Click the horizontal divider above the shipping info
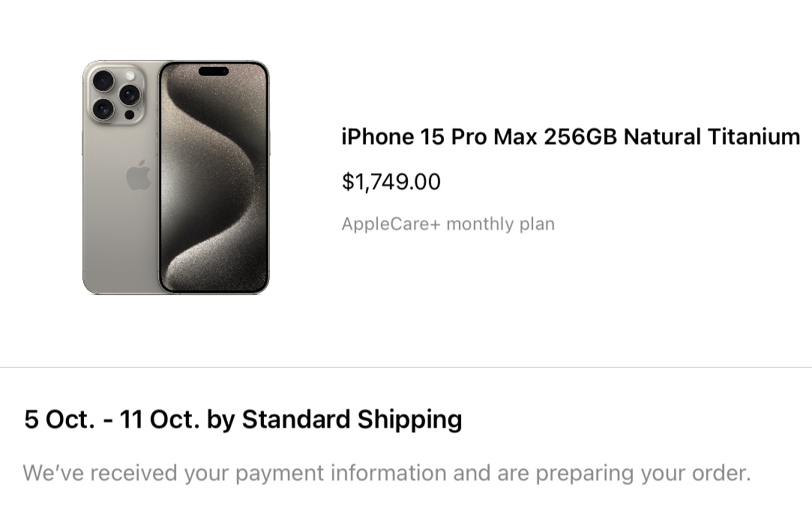Viewport: 812px width, 505px height. [x=406, y=367]
